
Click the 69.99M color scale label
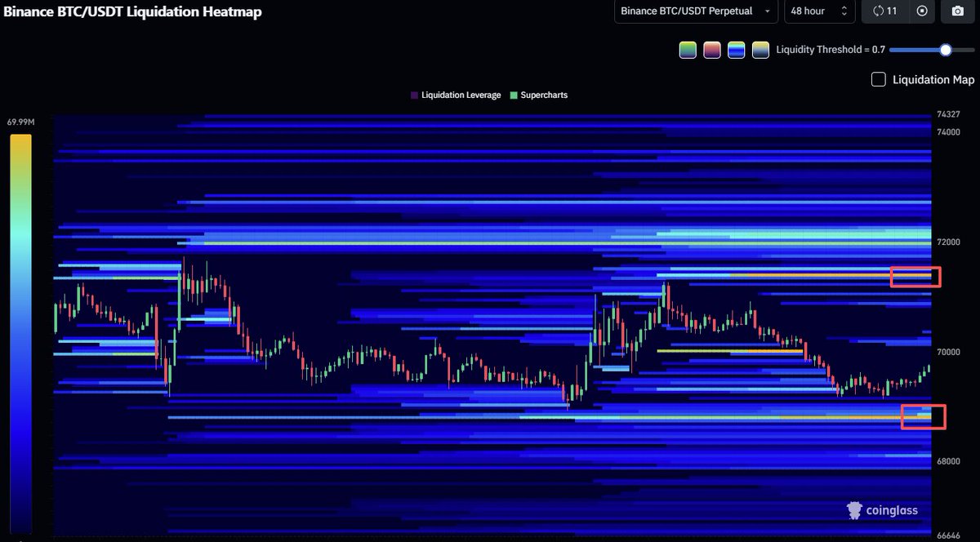pyautogui.click(x=21, y=122)
